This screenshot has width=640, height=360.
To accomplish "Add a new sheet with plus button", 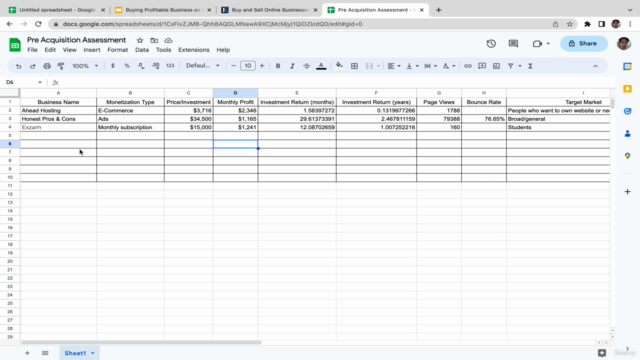I will click(x=27, y=353).
